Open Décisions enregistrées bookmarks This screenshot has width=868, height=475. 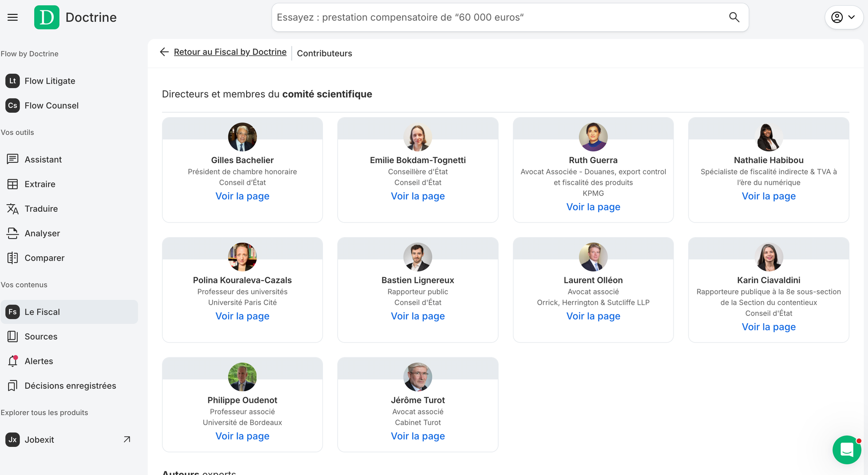click(69, 386)
